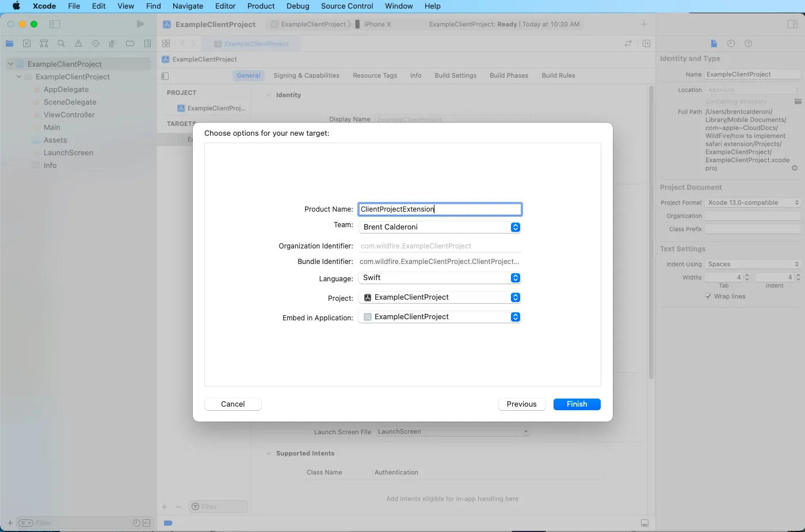Open the Project dropdown in the dialog
The height and width of the screenshot is (532, 805).
[440, 297]
